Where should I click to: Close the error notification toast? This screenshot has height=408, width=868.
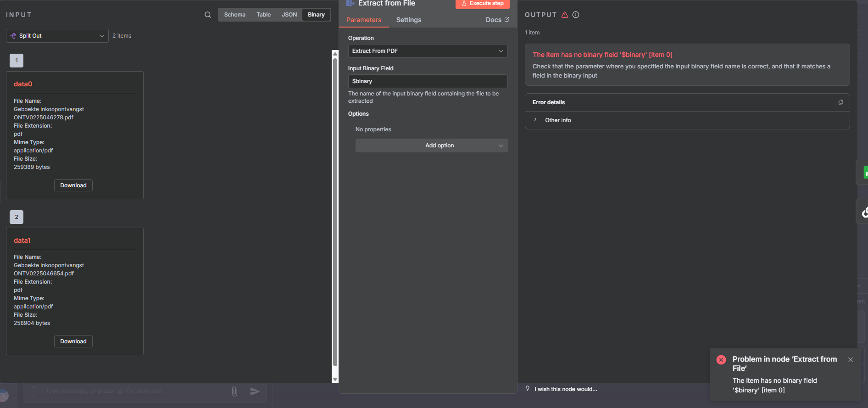[851, 360]
